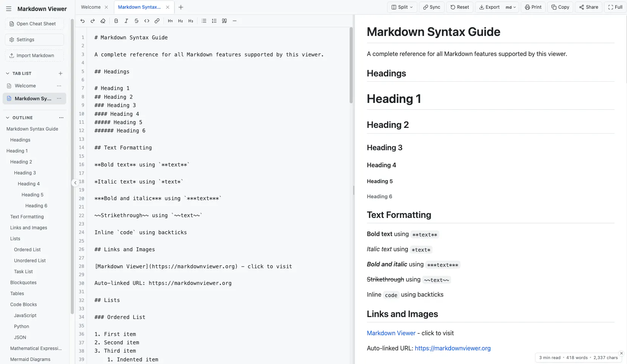Screen dimensions: 627x364
Task: Insert an H1 heading
Action: click(170, 21)
